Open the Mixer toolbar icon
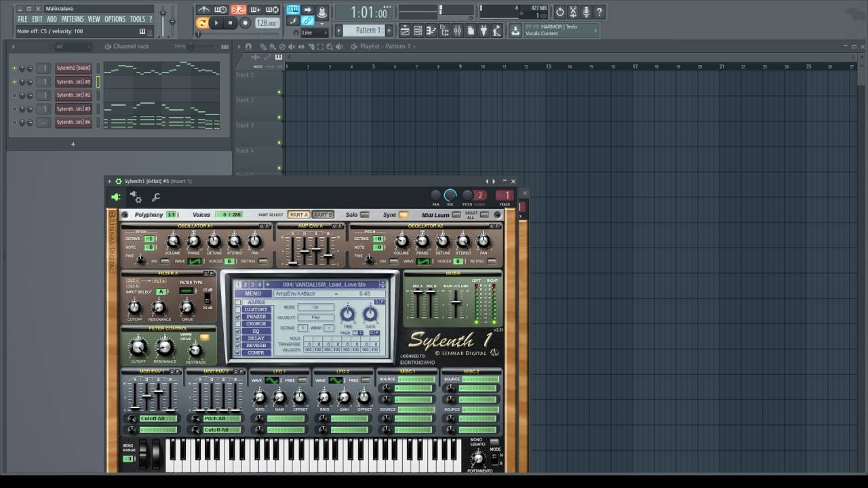The height and width of the screenshot is (488, 868). coord(457,30)
